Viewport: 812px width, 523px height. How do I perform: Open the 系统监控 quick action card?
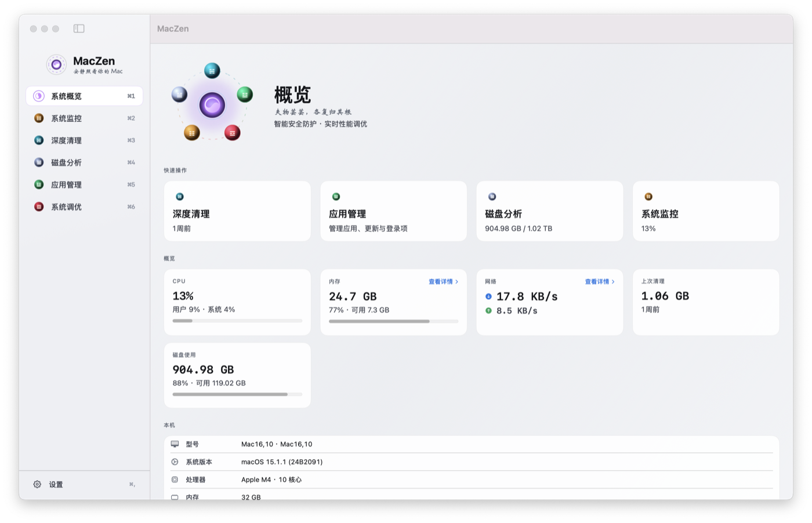(x=706, y=211)
